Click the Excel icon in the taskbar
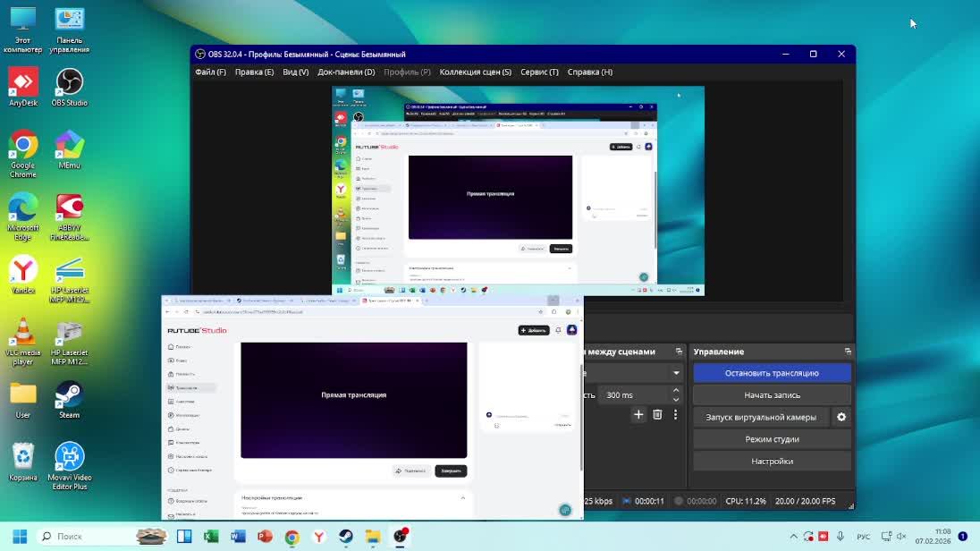980x551 pixels. (x=211, y=536)
